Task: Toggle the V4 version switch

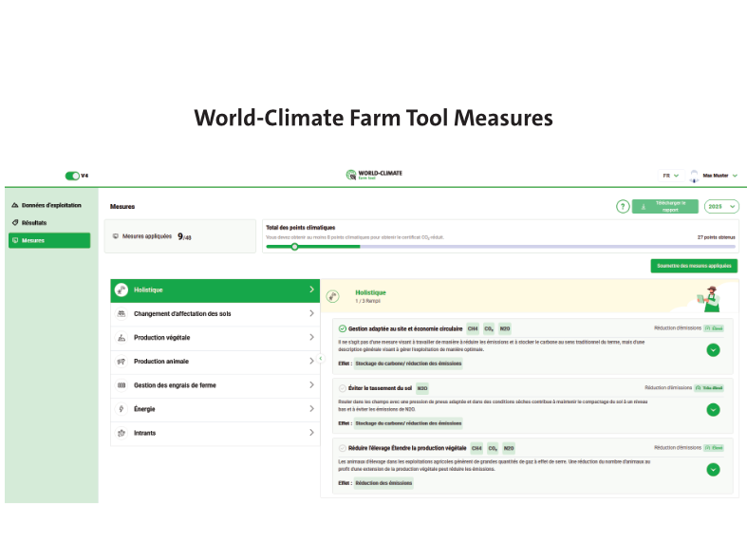Action: [71, 176]
